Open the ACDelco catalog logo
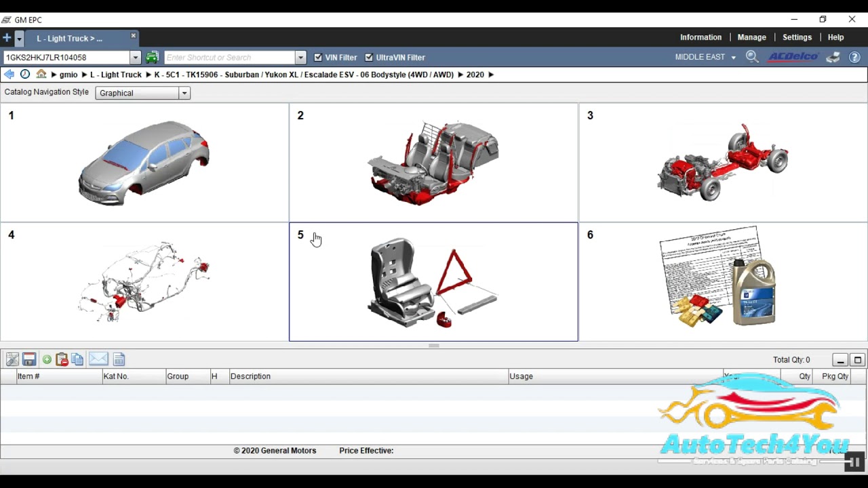Viewport: 868px width, 488px height. pyautogui.click(x=793, y=57)
